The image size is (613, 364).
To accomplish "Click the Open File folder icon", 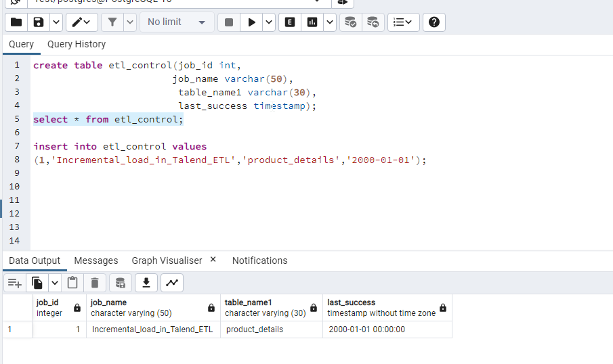I will pos(16,22).
